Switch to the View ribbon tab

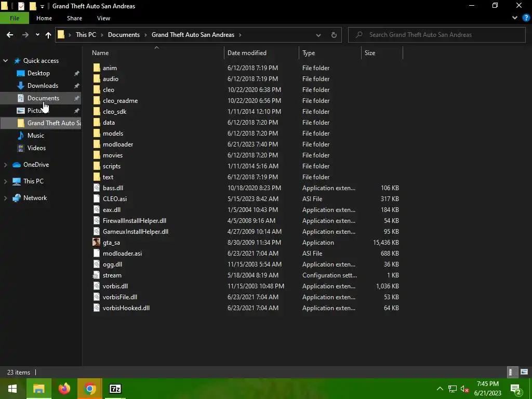[103, 18]
